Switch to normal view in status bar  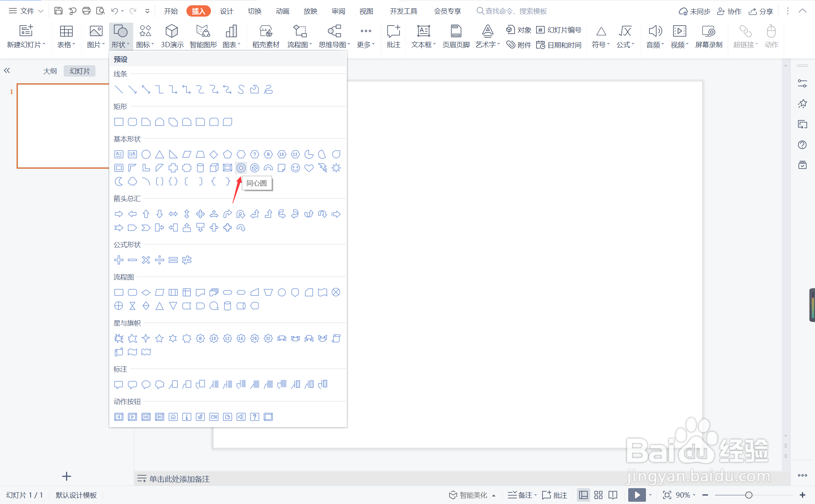click(x=583, y=495)
